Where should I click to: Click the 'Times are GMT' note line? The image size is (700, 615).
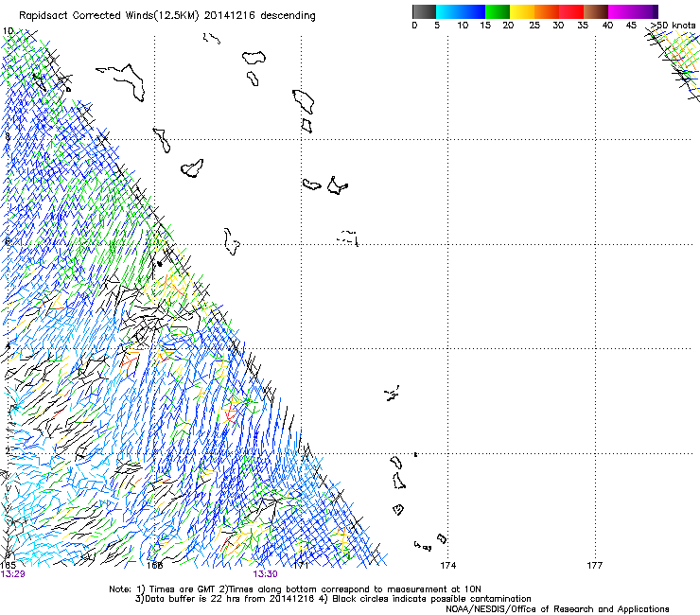tap(294, 589)
